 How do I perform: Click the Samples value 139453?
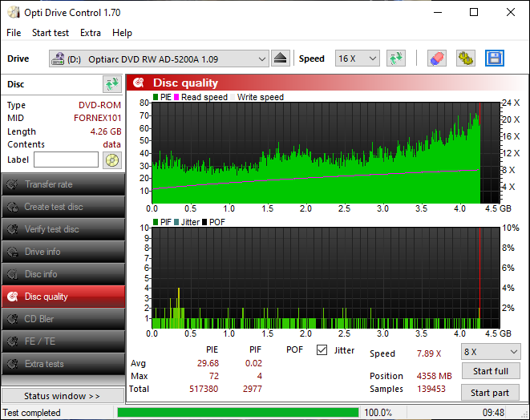(x=431, y=389)
